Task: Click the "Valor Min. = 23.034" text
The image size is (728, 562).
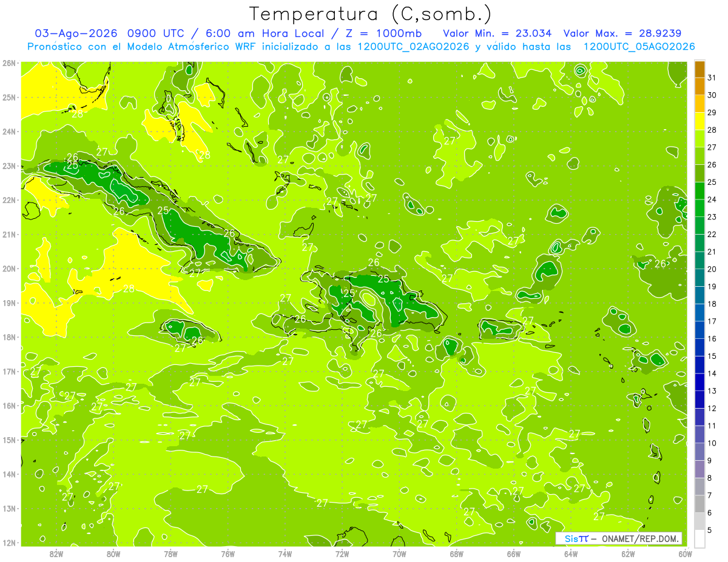Action: point(497,33)
